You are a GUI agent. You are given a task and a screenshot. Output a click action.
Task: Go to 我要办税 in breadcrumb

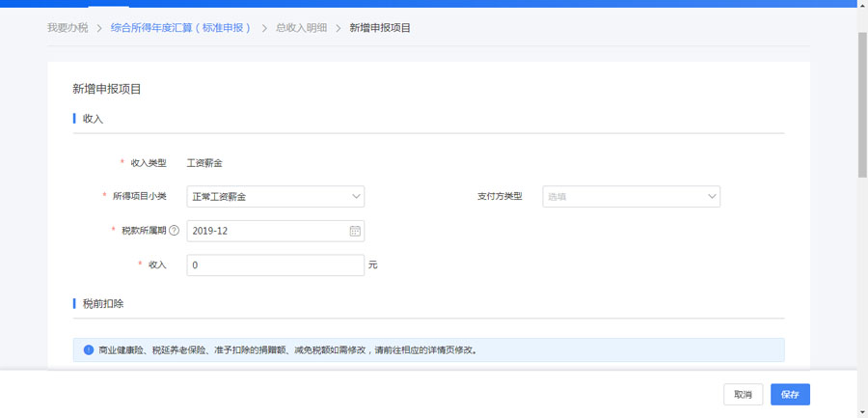pos(68,28)
